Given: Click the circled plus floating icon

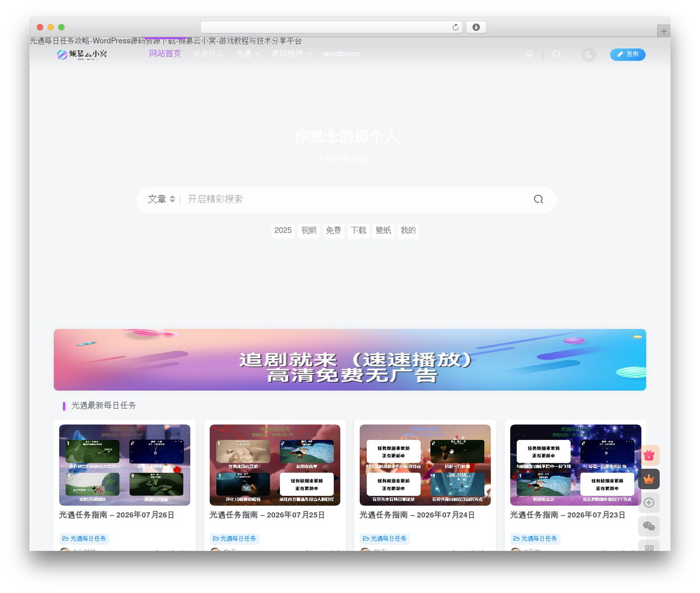Looking at the screenshot, I should pyautogui.click(x=649, y=502).
